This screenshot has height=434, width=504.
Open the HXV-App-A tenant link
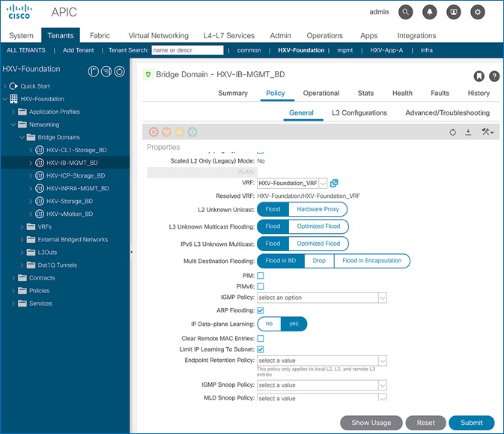(x=386, y=50)
